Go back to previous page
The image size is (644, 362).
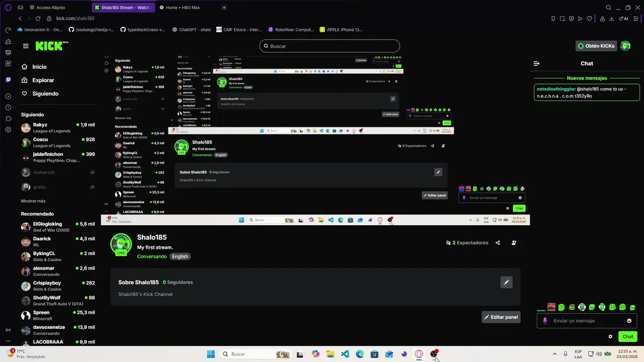pyautogui.click(x=20, y=19)
